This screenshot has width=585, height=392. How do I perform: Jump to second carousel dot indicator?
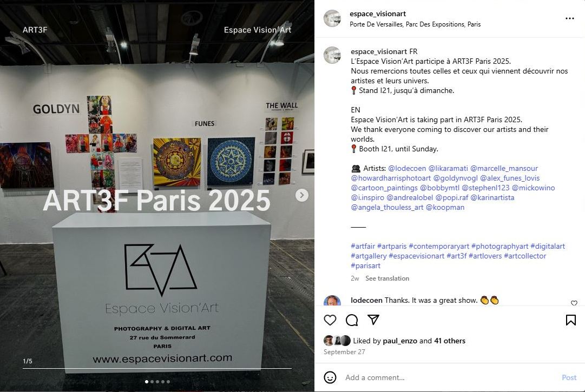[152, 382]
